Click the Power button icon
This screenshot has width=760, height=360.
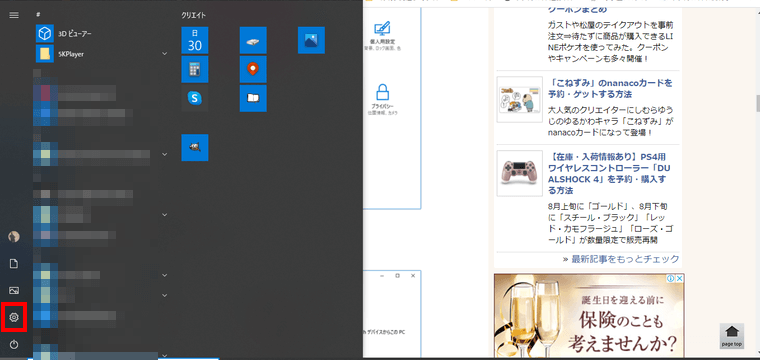tap(14, 344)
